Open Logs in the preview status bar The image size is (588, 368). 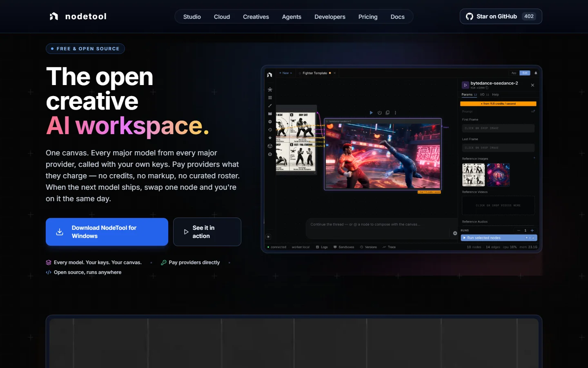point(322,247)
